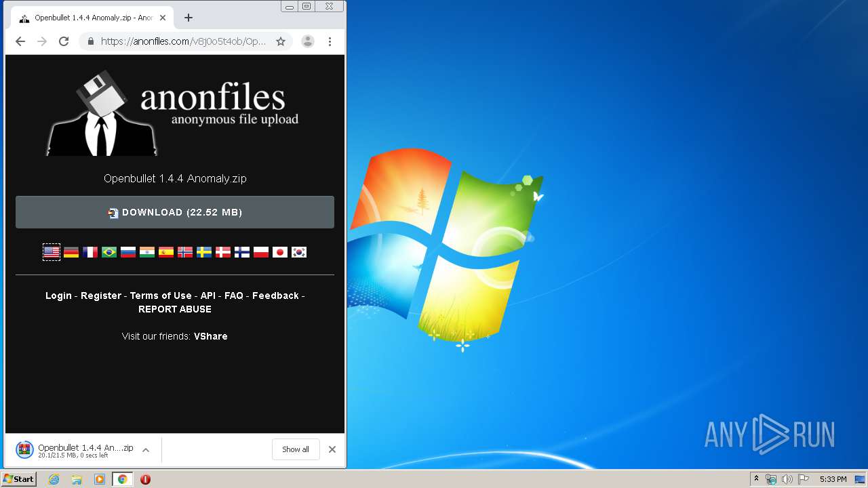Open the FAQ link

point(234,296)
